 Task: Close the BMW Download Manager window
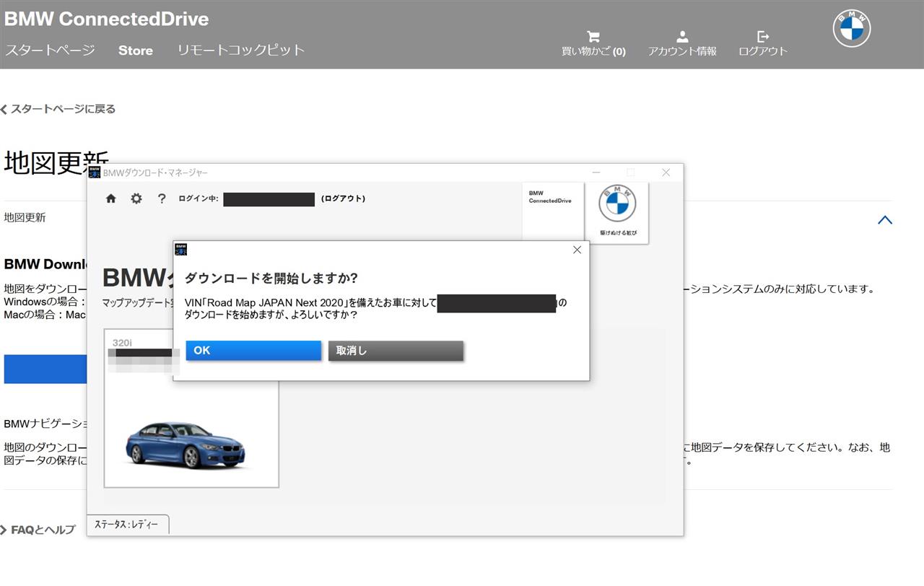(x=666, y=172)
